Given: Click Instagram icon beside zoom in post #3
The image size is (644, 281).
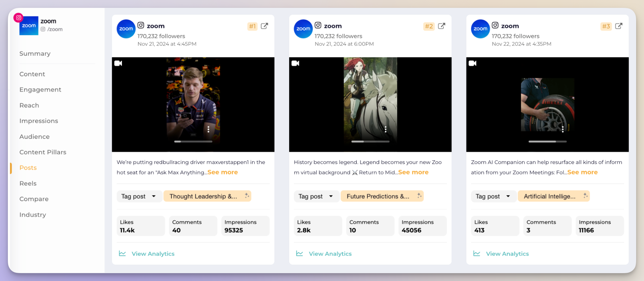Looking at the screenshot, I should [495, 25].
